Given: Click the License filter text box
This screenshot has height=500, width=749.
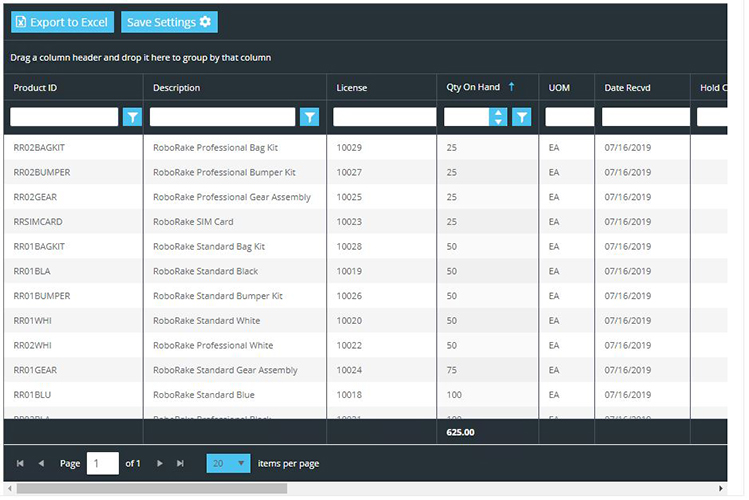Looking at the screenshot, I should (385, 117).
